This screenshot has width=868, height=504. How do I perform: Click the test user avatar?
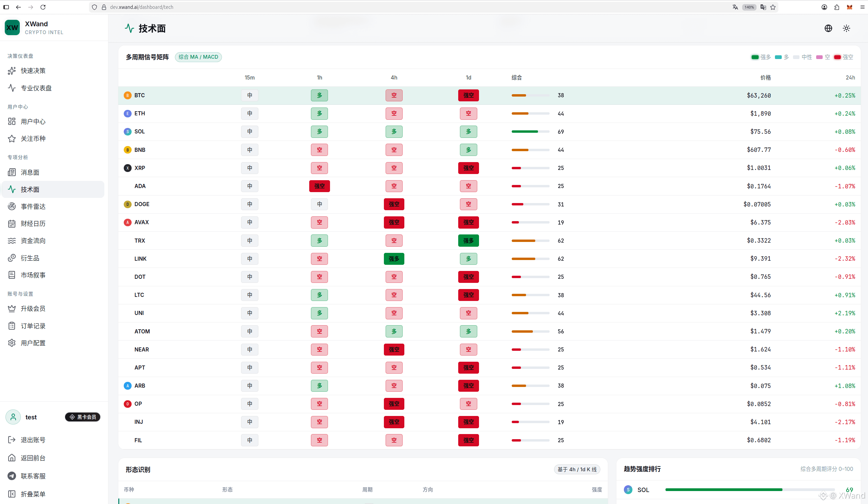tap(13, 417)
